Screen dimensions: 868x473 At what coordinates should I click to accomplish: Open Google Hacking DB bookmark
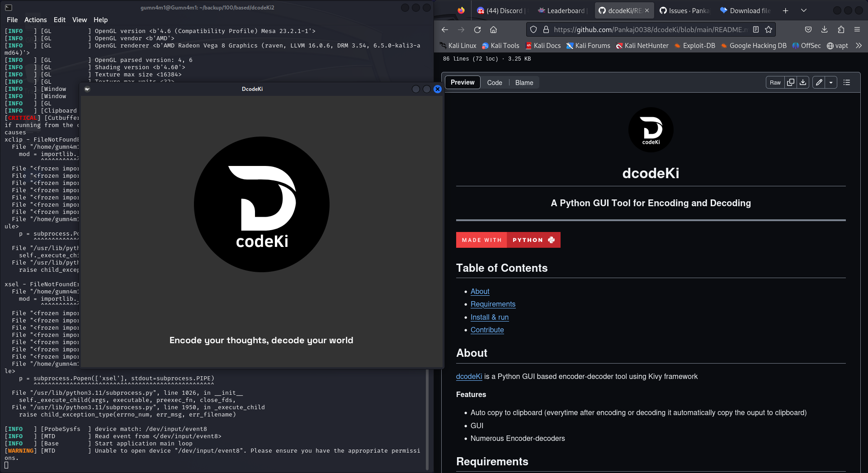[754, 46]
